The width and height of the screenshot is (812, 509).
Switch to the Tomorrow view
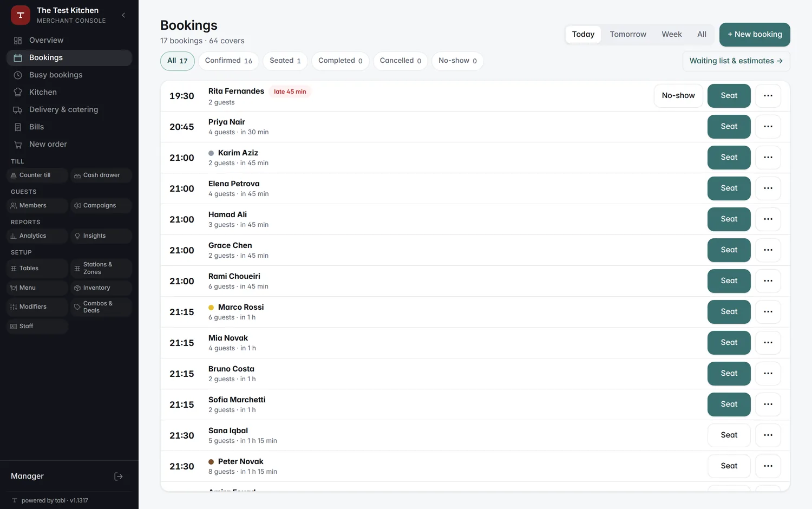click(x=628, y=34)
